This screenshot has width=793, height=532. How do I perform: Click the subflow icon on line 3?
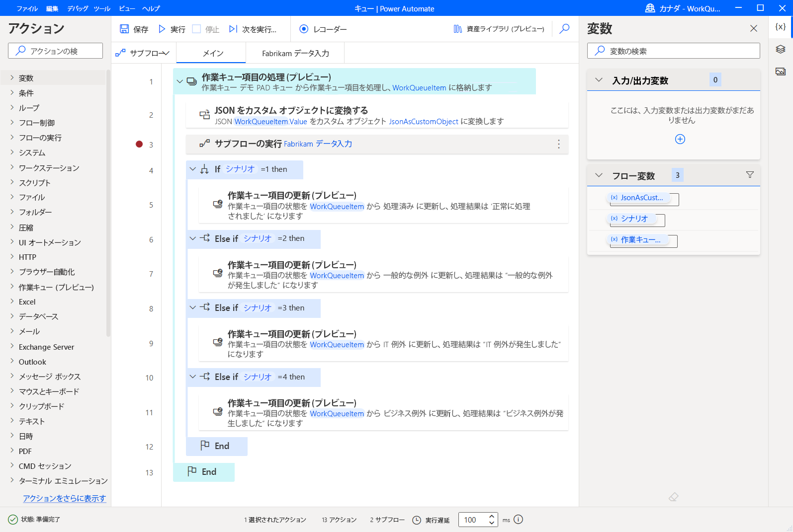pyautogui.click(x=204, y=144)
